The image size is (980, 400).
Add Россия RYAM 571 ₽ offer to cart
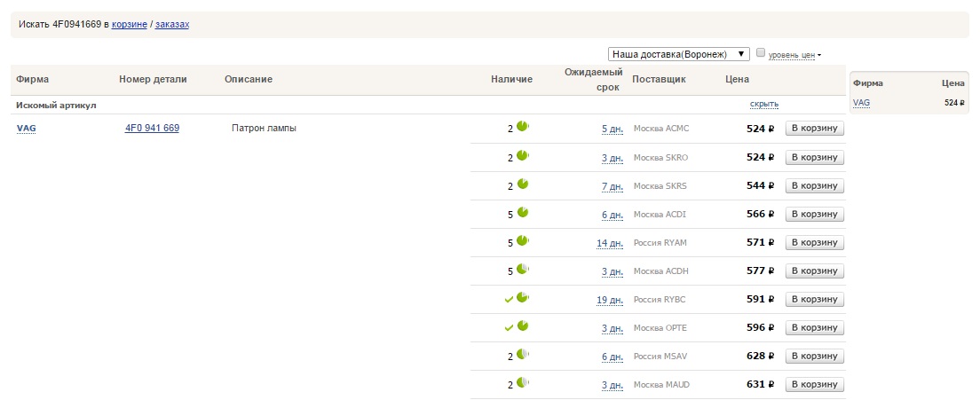click(x=814, y=242)
